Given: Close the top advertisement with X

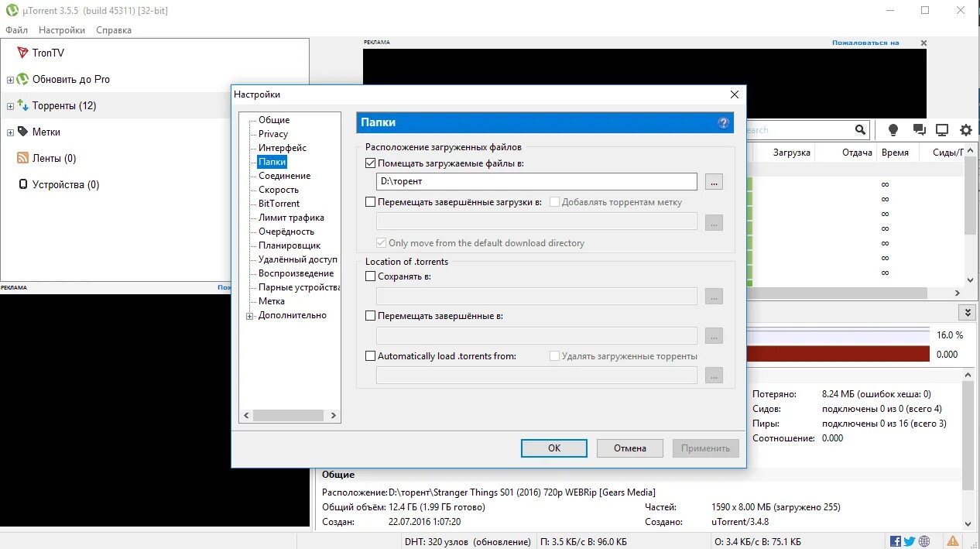Looking at the screenshot, I should [923, 43].
